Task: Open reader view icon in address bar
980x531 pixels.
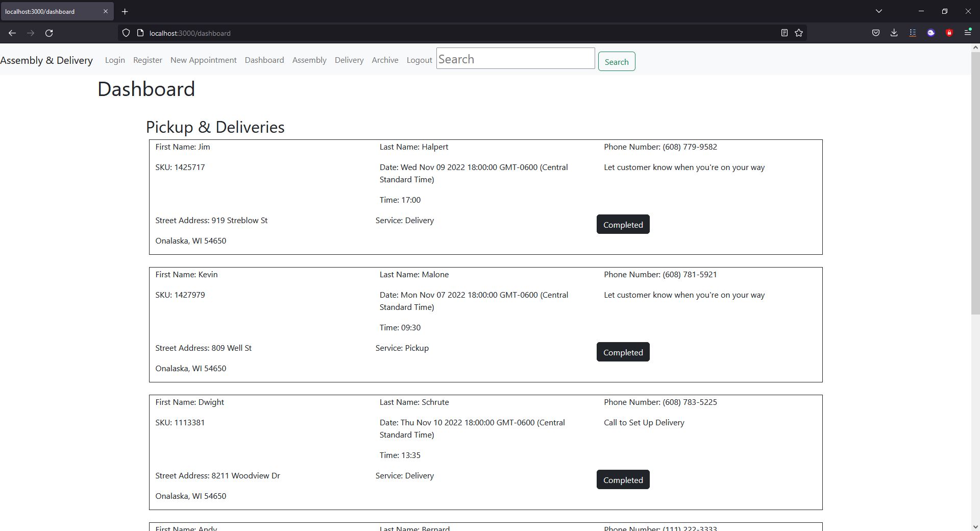Action: (x=785, y=33)
